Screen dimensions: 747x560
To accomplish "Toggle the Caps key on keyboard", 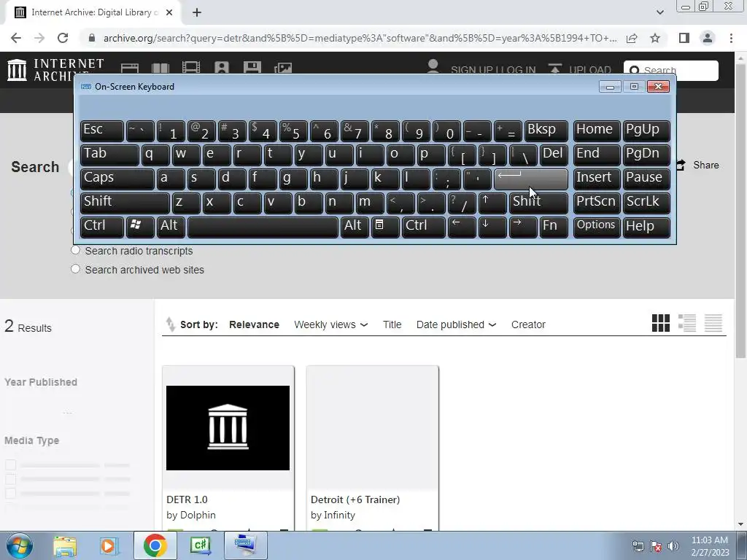I will click(117, 179).
